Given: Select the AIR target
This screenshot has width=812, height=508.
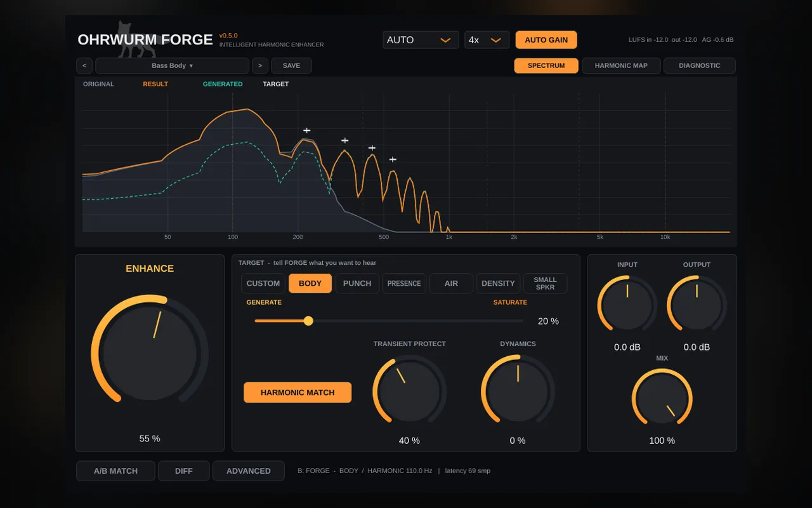Looking at the screenshot, I should pos(451,283).
